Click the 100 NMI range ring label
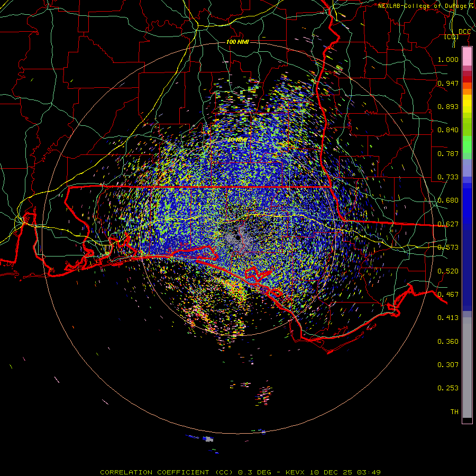The height and width of the screenshot is (476, 476). [x=237, y=42]
